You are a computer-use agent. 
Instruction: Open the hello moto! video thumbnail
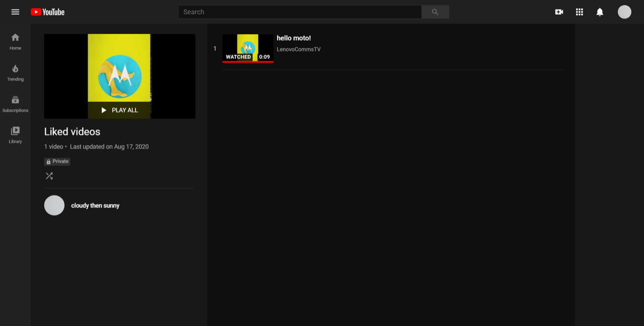click(x=248, y=48)
